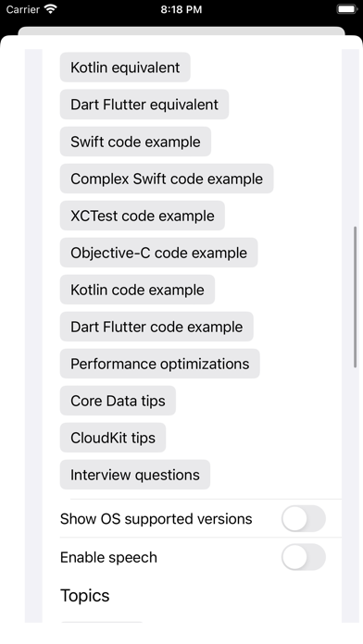Viewport: 363px width, 644px height.
Task: Click the vertical scrollbar indicator
Action: click(x=356, y=296)
